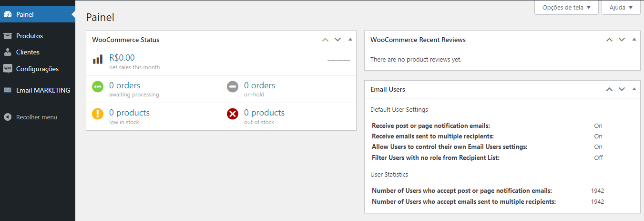Open 0 orders awaiting processing link
The height and width of the screenshot is (221, 644).
coord(125,85)
